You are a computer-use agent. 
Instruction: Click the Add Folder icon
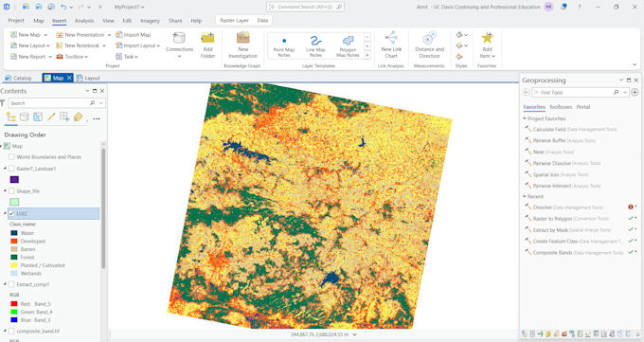(207, 38)
